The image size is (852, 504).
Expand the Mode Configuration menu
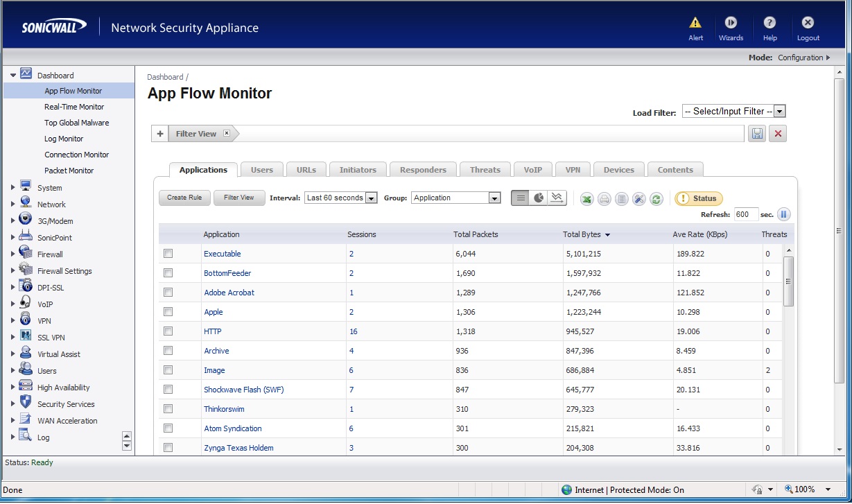point(803,58)
